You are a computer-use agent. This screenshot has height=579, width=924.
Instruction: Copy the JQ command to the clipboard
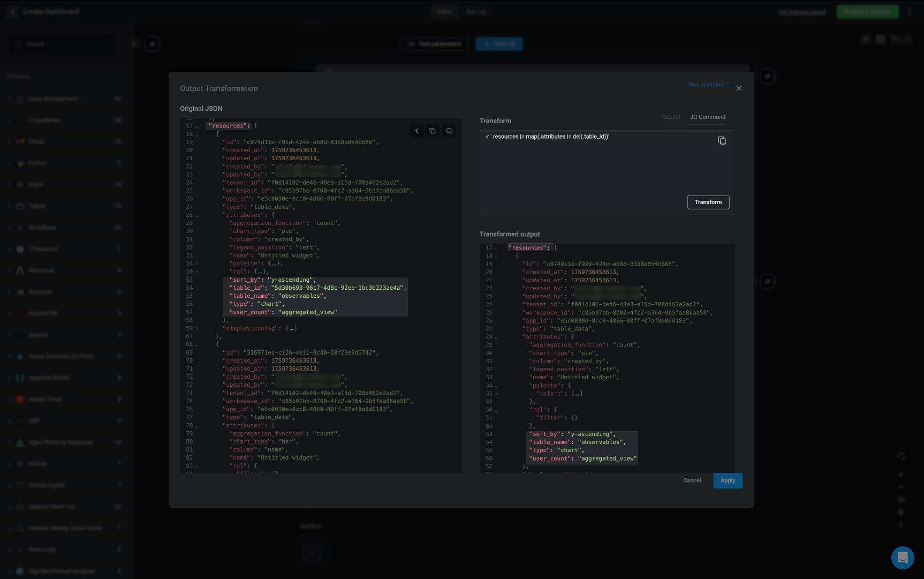pos(722,140)
